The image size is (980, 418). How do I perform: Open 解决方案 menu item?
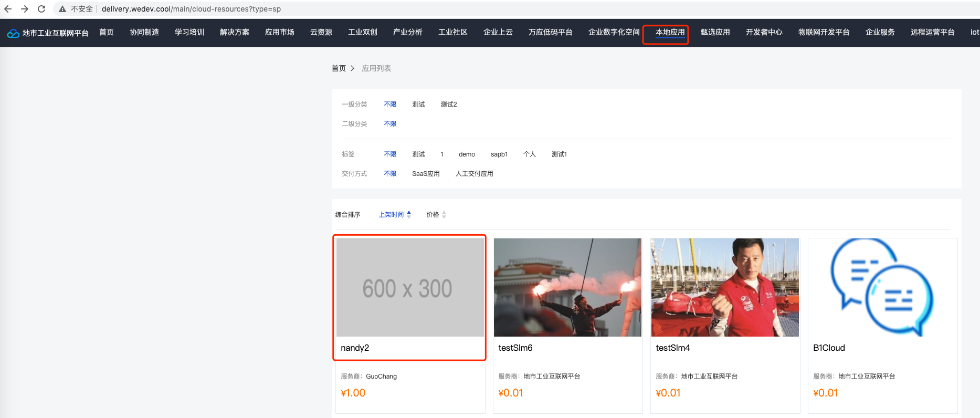[x=235, y=33]
